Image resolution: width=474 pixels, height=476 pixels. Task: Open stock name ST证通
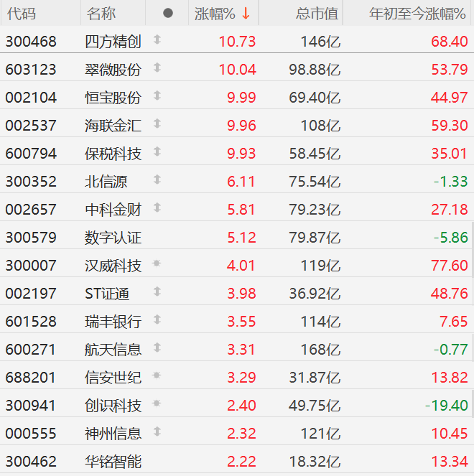click(107, 294)
